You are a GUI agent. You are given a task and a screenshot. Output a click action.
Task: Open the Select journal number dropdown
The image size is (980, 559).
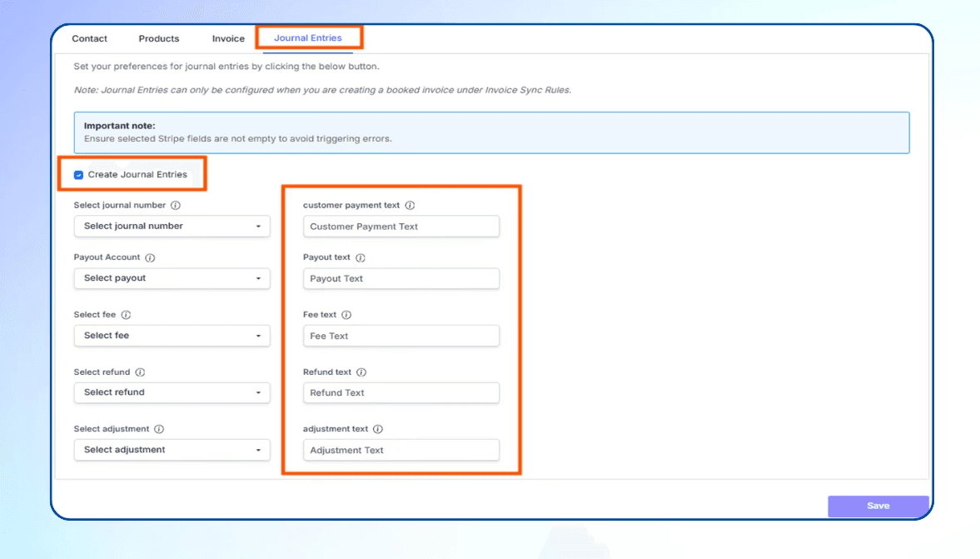[172, 227]
